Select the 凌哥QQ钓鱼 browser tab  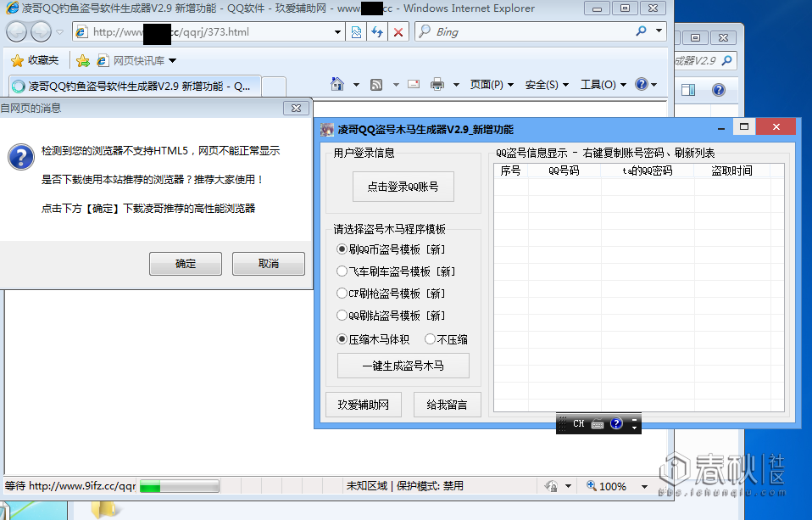coord(134,86)
